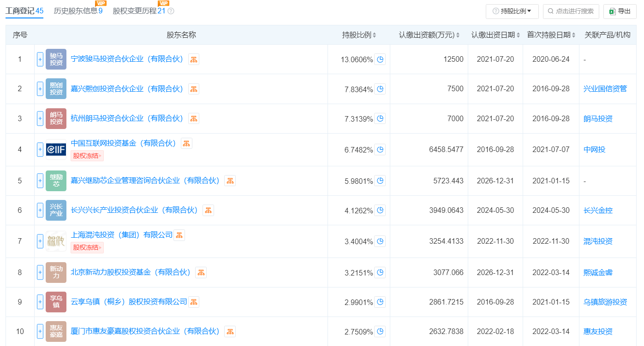644x346 pixels.
Task: Click help icon beside 股权变更历程
Action: click(171, 11)
